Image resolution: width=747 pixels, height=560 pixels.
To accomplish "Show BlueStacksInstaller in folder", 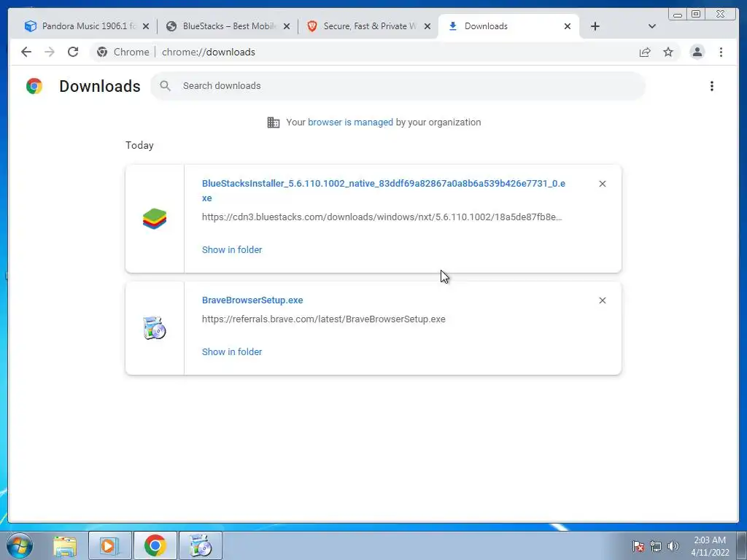I will coord(232,250).
